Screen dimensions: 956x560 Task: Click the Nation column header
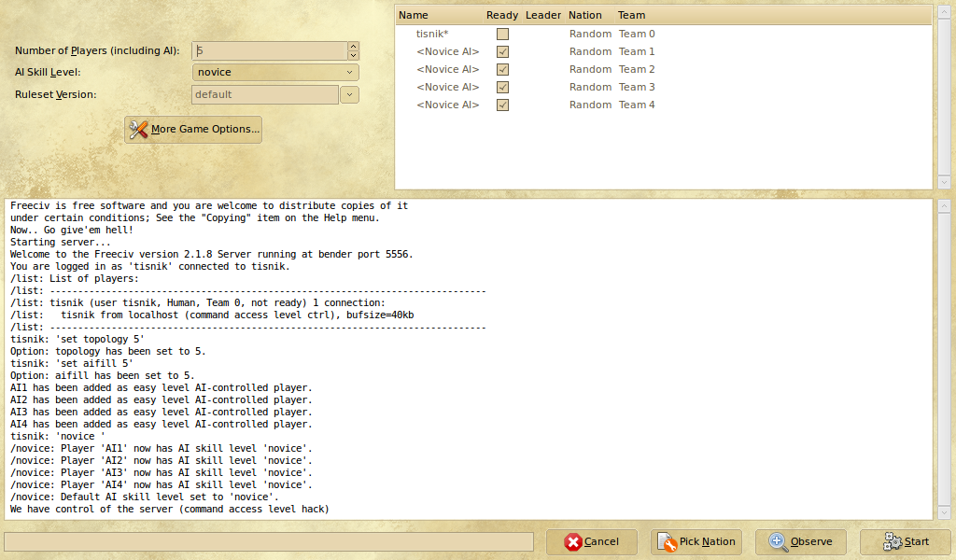(x=584, y=15)
